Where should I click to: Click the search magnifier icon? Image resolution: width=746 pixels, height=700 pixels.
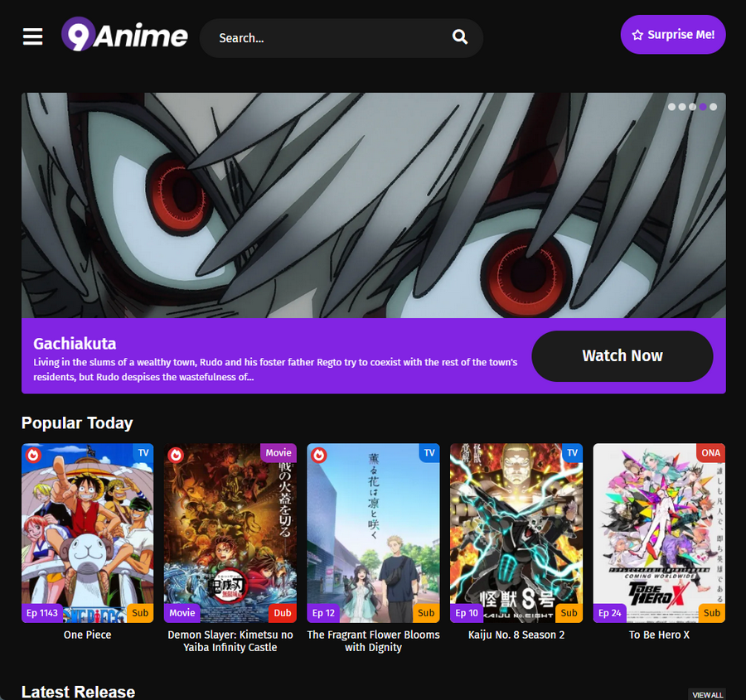460,37
